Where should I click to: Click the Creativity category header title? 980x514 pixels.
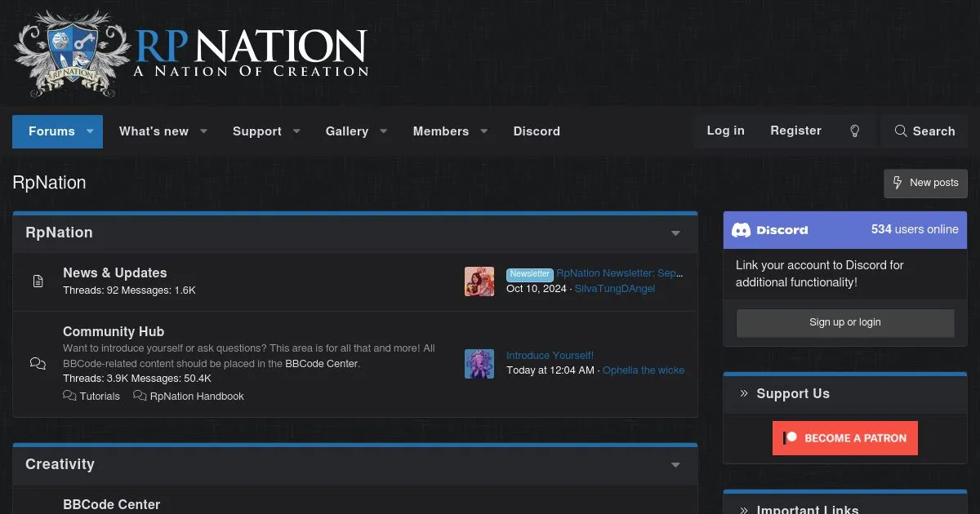(x=60, y=464)
